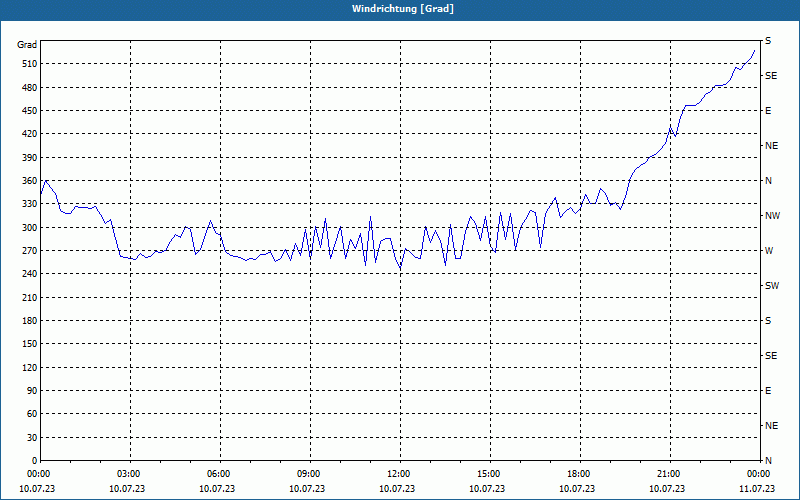Select the 11.07.23 date label
The width and height of the screenshot is (800, 500).
tap(757, 488)
